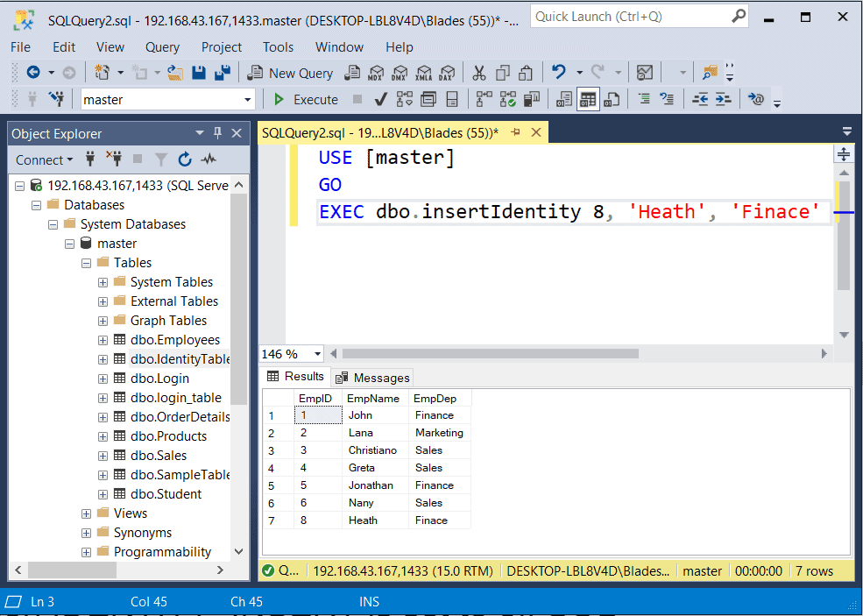863x616 pixels.
Task: Open the master database dropdown
Action: (x=246, y=99)
